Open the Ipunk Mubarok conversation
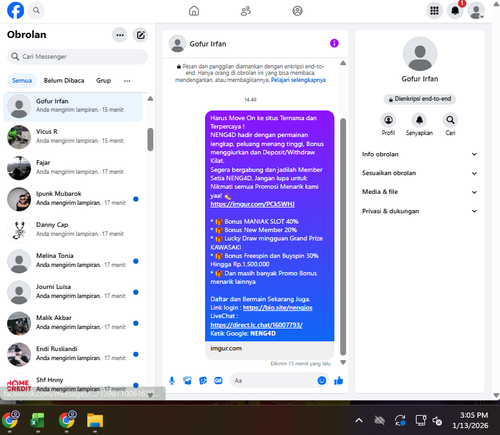This screenshot has width=500, height=435. (x=73, y=199)
